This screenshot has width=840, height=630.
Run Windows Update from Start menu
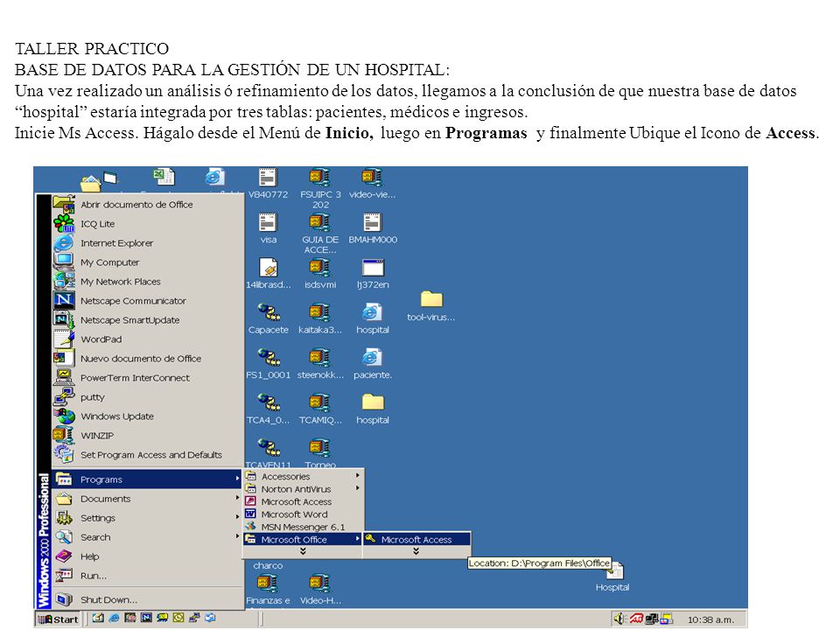coord(148,416)
